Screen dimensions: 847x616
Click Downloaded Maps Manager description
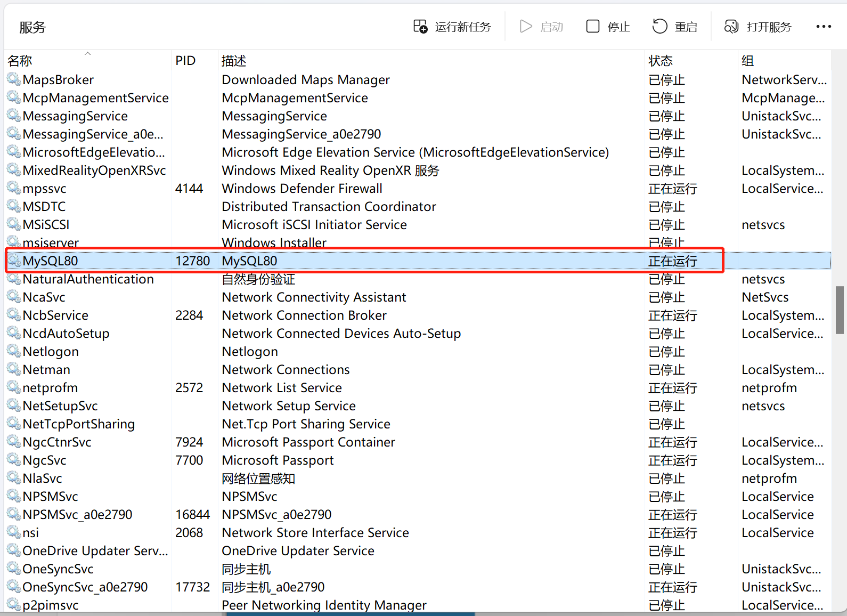306,79
